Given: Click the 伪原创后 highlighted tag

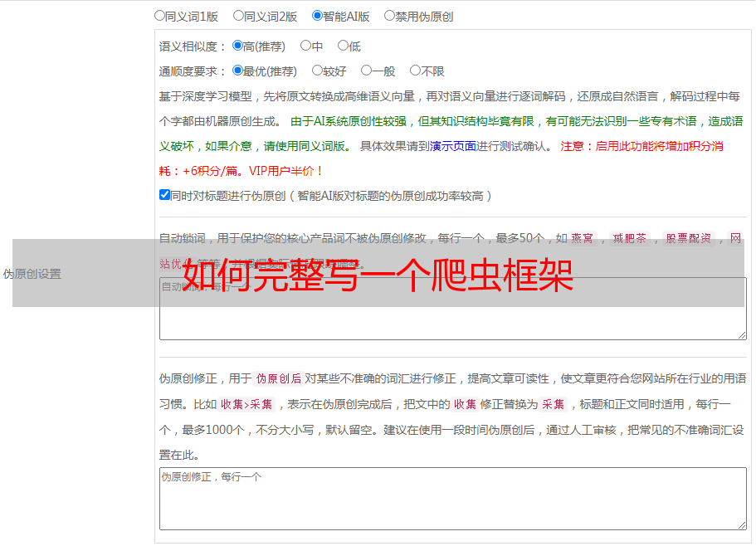Looking at the screenshot, I should click(x=279, y=378).
